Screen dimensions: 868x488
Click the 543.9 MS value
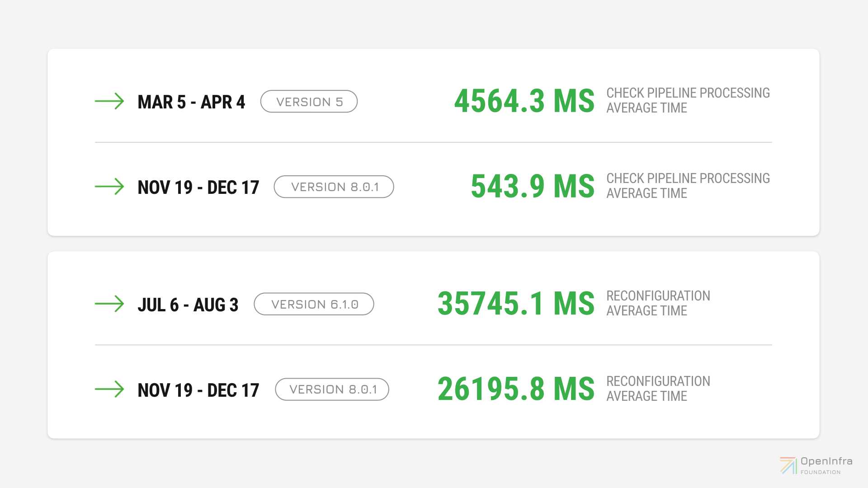(x=533, y=186)
